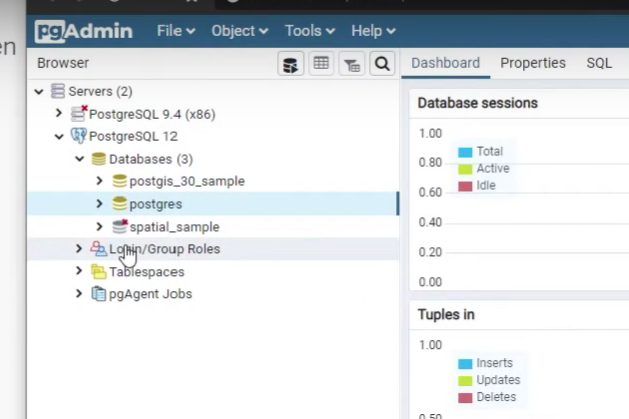Click the Idle legend red swatch

click(465, 186)
